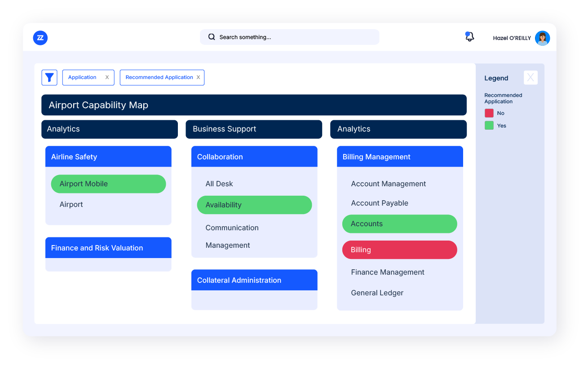
Task: Open the General Ledger item
Action: click(x=377, y=293)
